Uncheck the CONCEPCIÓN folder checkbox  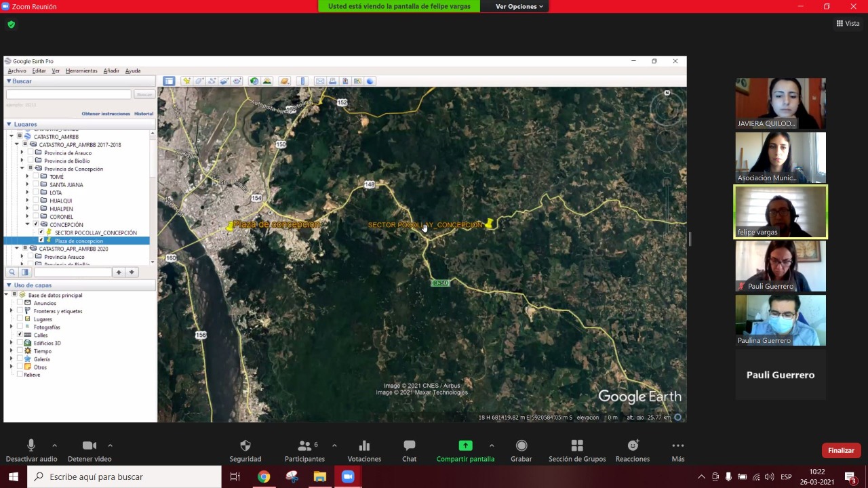pyautogui.click(x=36, y=225)
